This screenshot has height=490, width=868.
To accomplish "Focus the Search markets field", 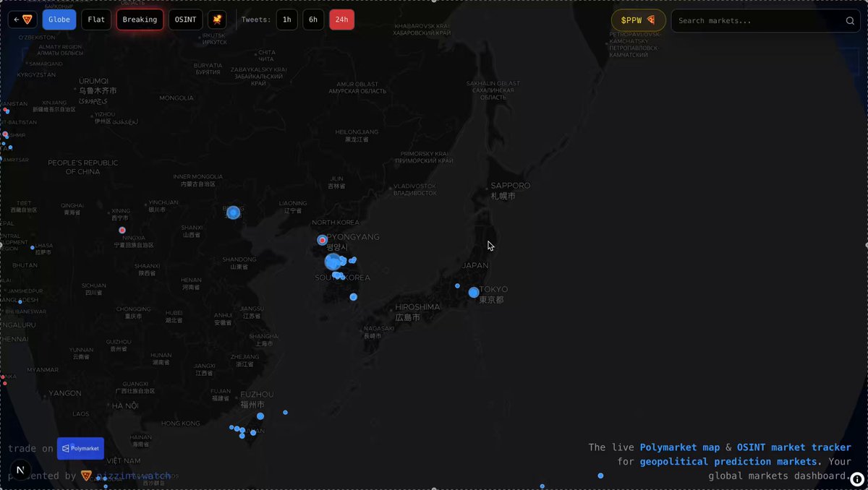I will coord(766,20).
